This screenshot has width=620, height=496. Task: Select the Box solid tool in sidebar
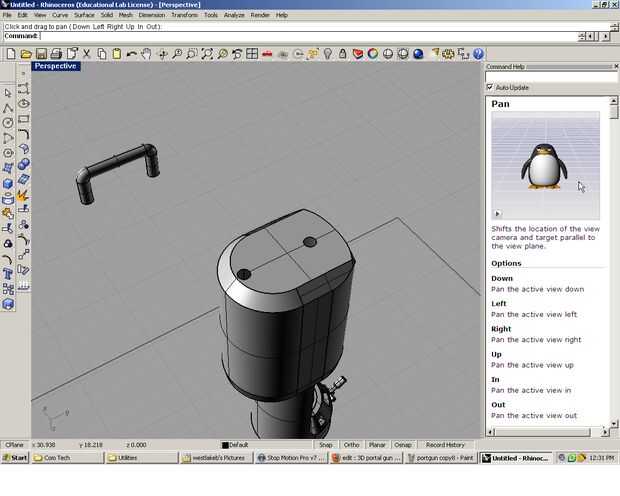8,183
